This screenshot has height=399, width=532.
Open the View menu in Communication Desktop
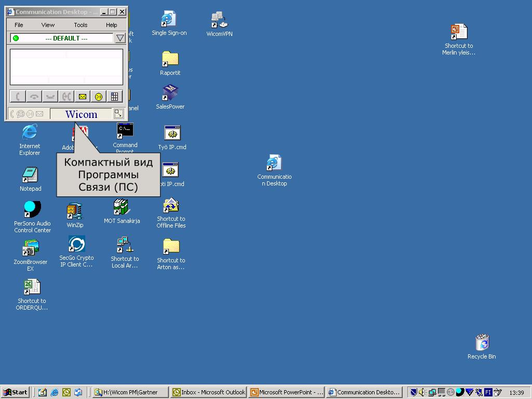point(48,25)
